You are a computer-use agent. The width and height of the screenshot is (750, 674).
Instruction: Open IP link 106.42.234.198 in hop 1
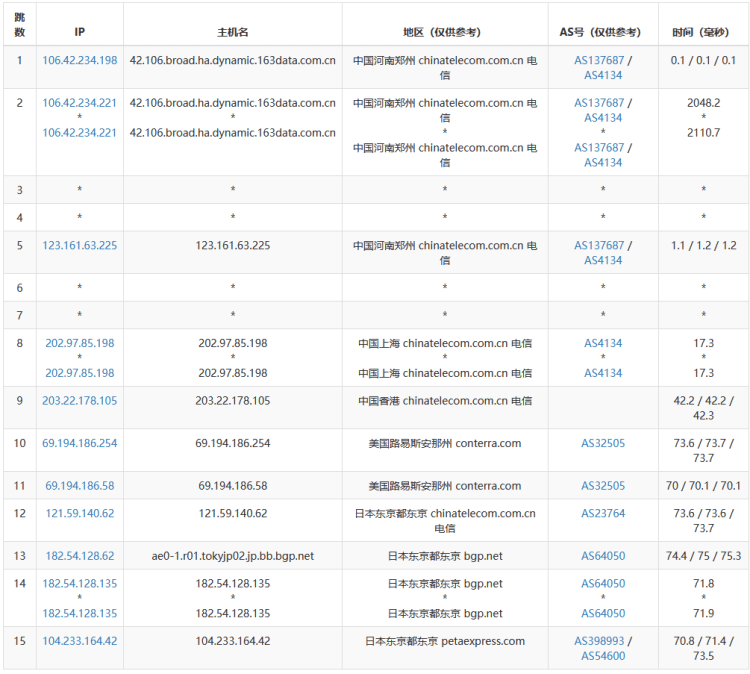point(79,60)
